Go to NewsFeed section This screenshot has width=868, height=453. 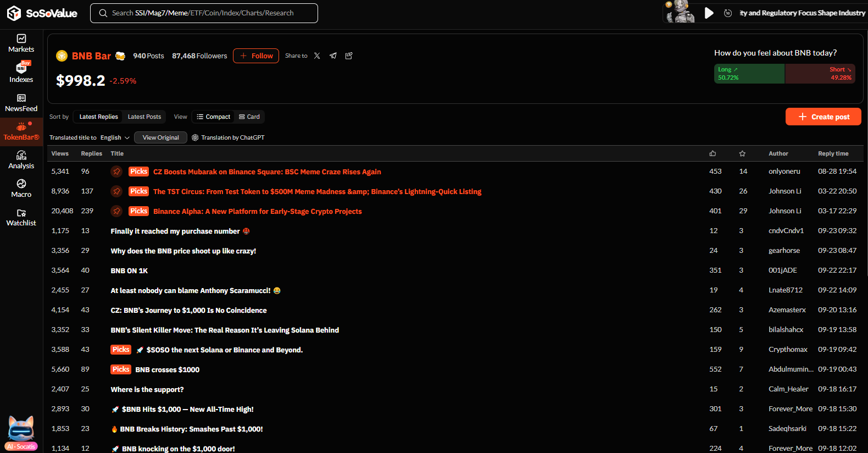21,103
